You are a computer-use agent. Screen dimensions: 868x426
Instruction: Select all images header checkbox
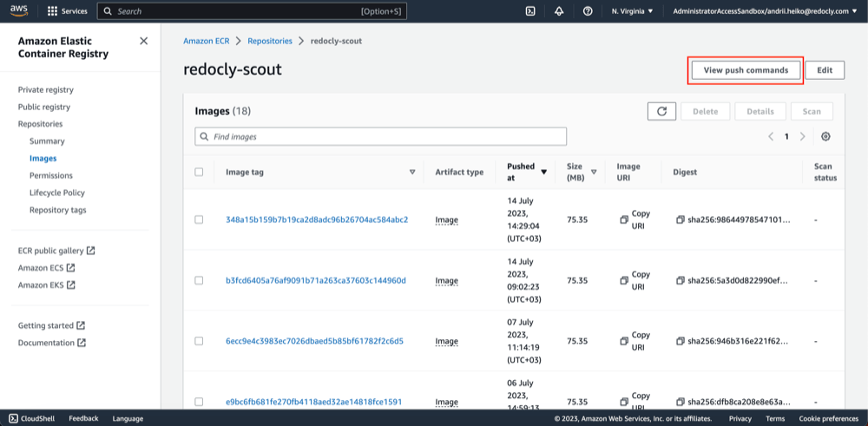click(199, 172)
